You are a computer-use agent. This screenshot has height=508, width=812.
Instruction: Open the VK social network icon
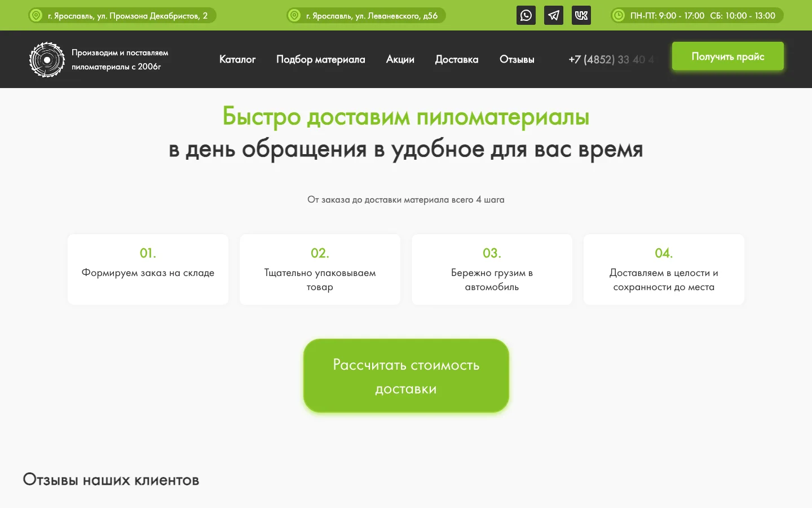coord(581,15)
